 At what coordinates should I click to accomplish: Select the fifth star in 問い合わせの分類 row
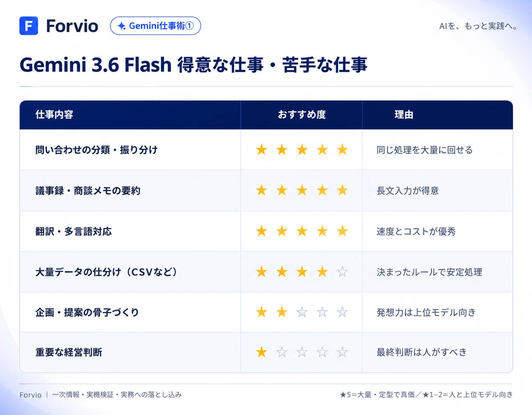point(342,150)
